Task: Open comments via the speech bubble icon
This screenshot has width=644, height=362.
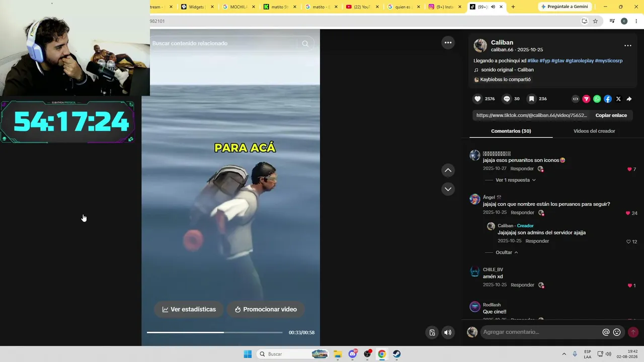Action: [507, 99]
